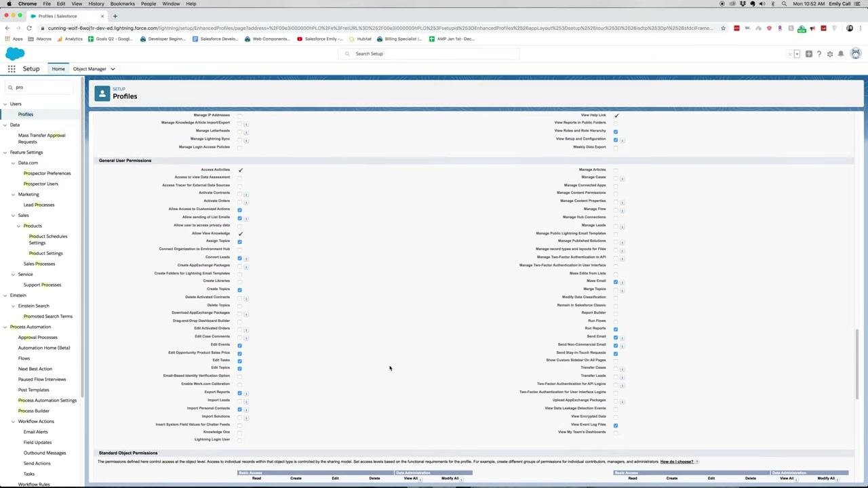Click the Salesforce cloud logo
The height and width of the screenshot is (488, 868).
(x=15, y=54)
